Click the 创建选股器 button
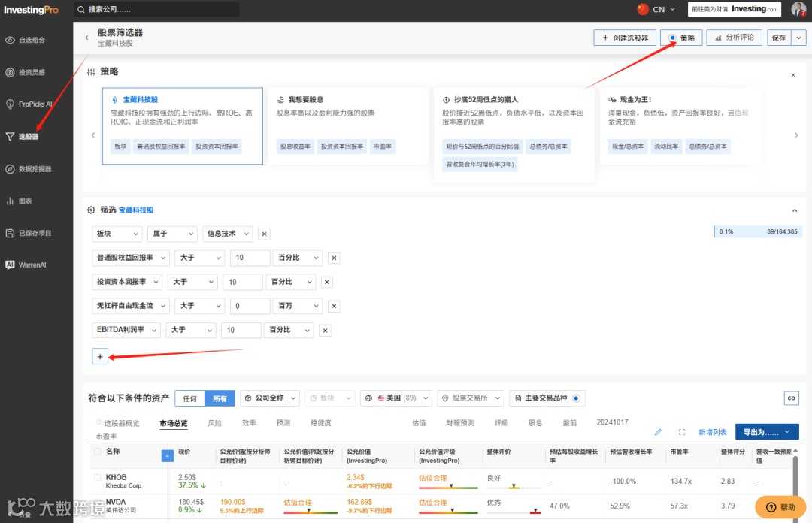Viewport: 812px width, 523px height. [x=625, y=38]
